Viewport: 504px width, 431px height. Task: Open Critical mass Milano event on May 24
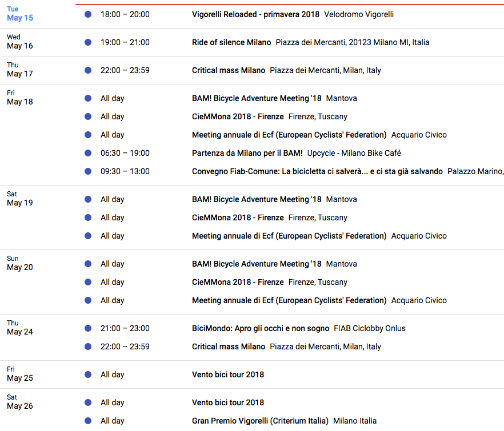(229, 347)
